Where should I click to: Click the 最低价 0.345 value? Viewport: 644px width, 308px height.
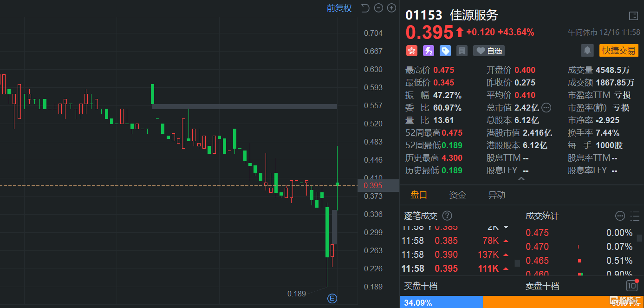tap(444, 83)
